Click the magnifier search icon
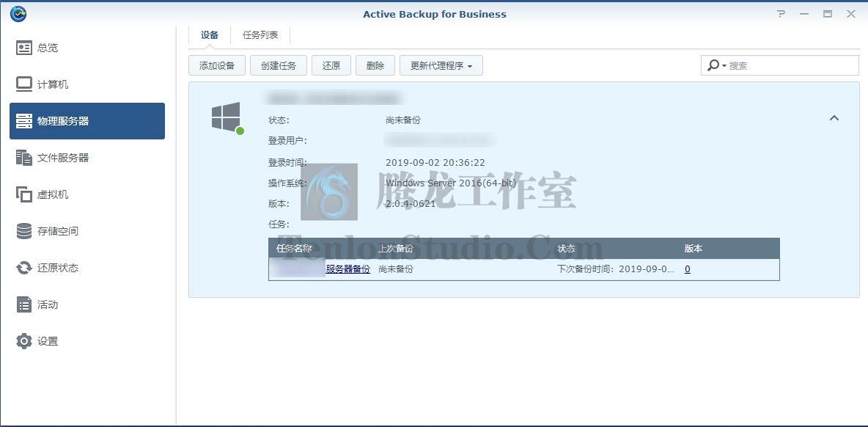868x427 pixels. (x=713, y=65)
